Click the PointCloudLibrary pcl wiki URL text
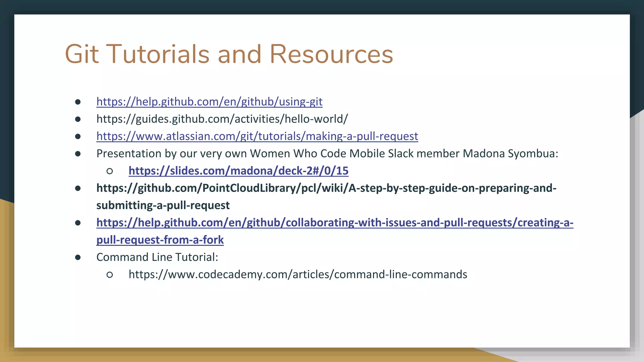 tap(326, 188)
